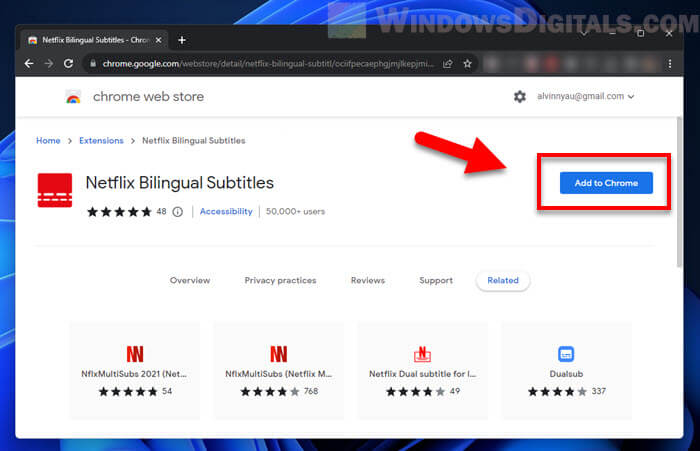The height and width of the screenshot is (451, 700).
Task: Click the rating info icon next to 48
Action: pos(178,212)
